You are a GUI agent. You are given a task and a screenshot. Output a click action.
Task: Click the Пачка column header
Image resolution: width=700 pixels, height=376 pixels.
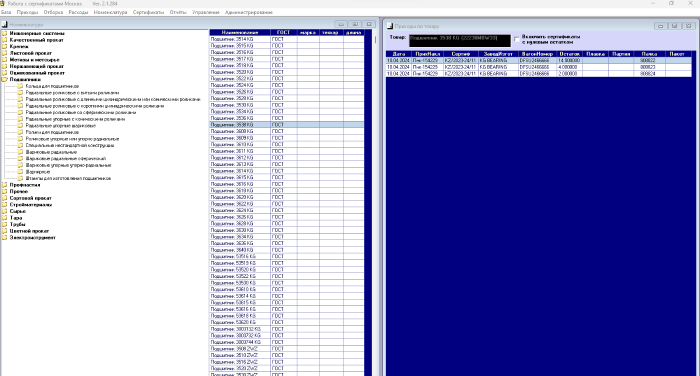[x=650, y=54]
